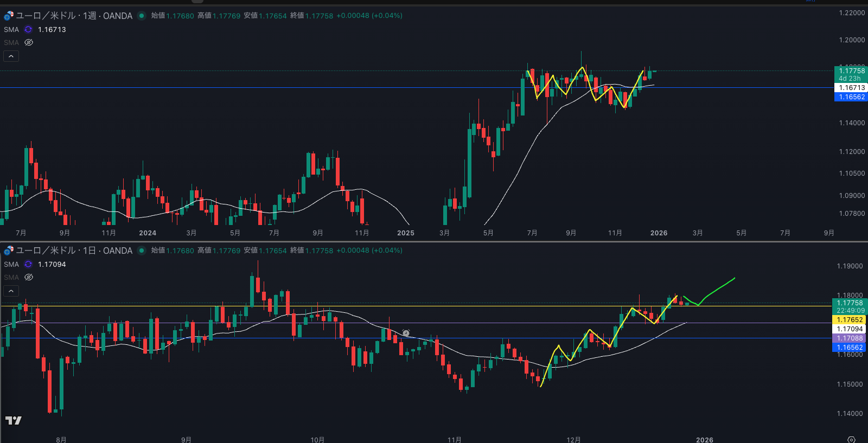
Task: Click the weekly chart symbol title ユーロ/米ドル 1週
Action: tap(74, 16)
